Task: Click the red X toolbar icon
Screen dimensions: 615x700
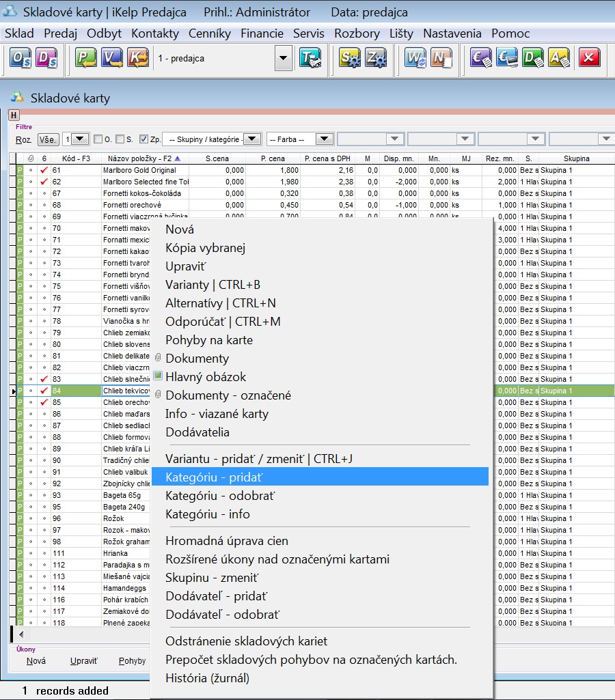Action: click(x=589, y=59)
